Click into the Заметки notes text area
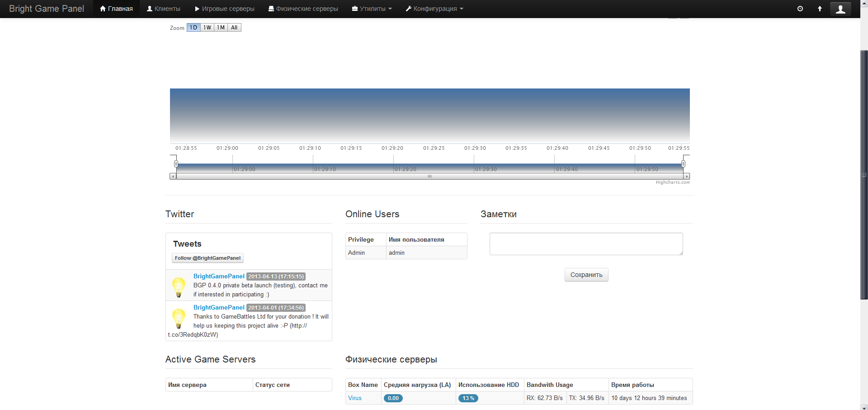The width and height of the screenshot is (868, 410). (x=586, y=244)
